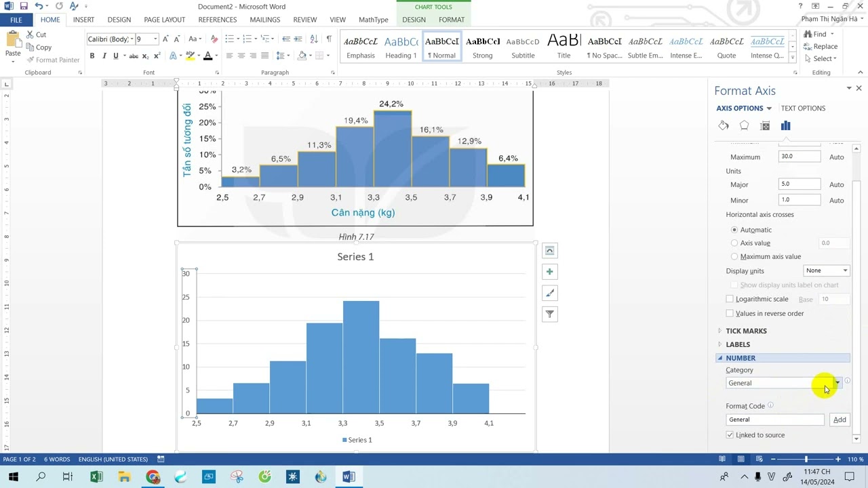Viewport: 868px width, 488px height.
Task: Click the Copy command
Action: [39, 47]
